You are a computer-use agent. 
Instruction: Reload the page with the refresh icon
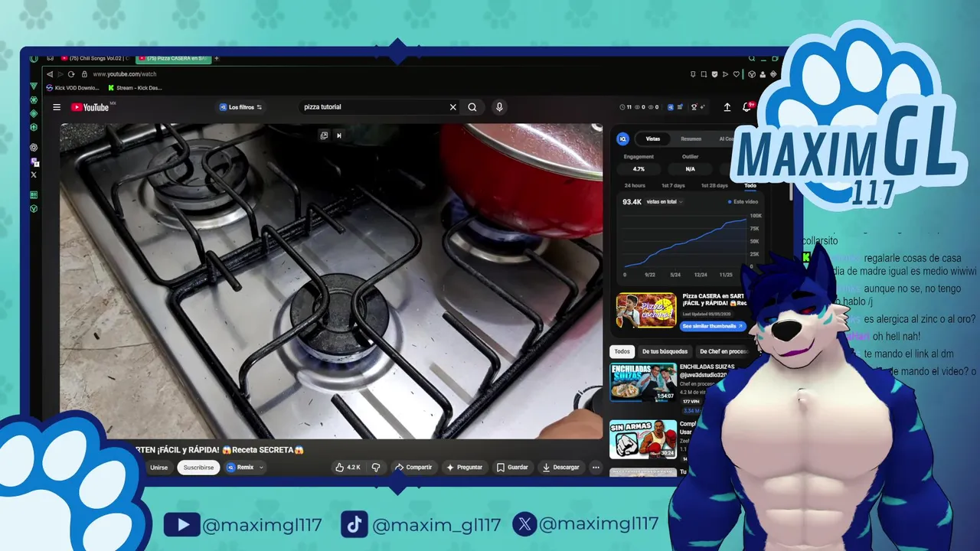pyautogui.click(x=71, y=74)
